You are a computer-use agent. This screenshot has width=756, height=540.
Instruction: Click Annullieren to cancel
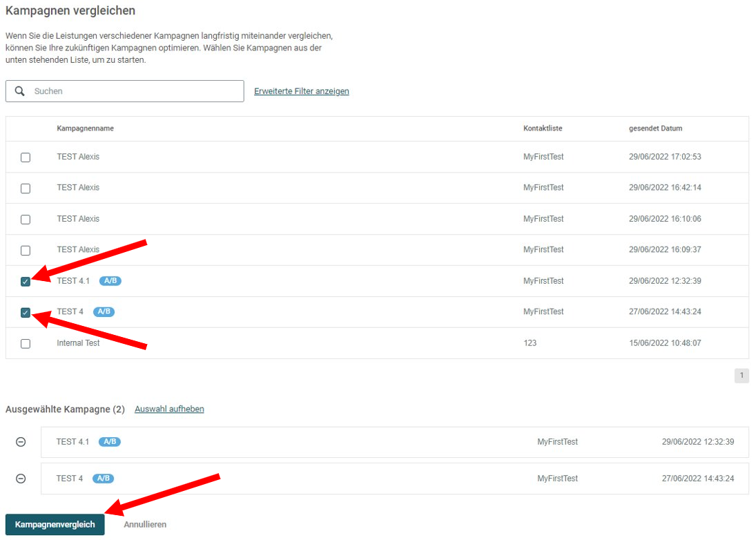145,524
